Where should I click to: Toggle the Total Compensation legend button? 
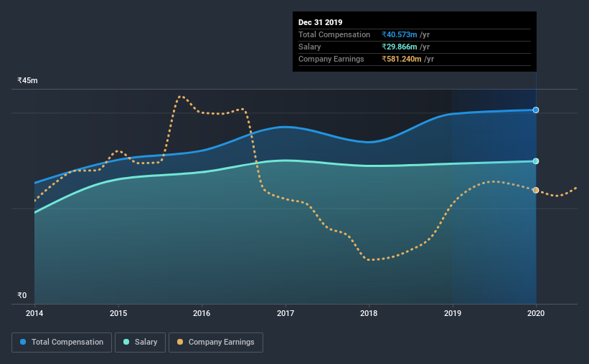pos(62,343)
